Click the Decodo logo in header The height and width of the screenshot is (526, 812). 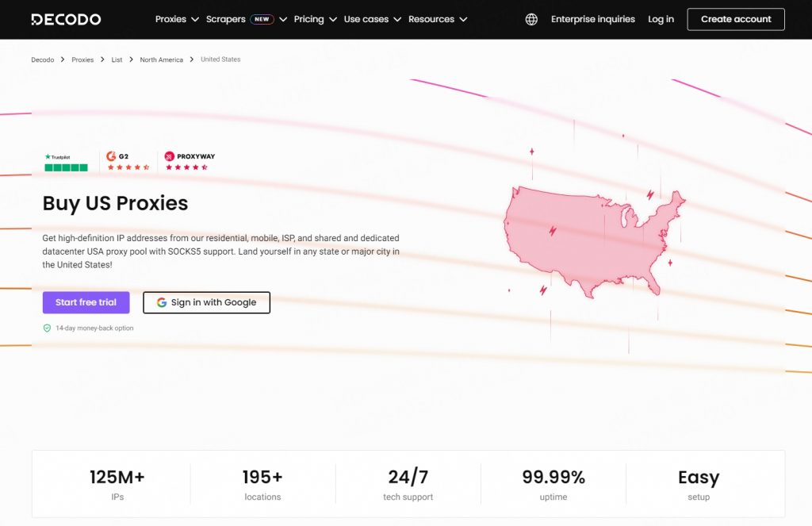pyautogui.click(x=66, y=20)
